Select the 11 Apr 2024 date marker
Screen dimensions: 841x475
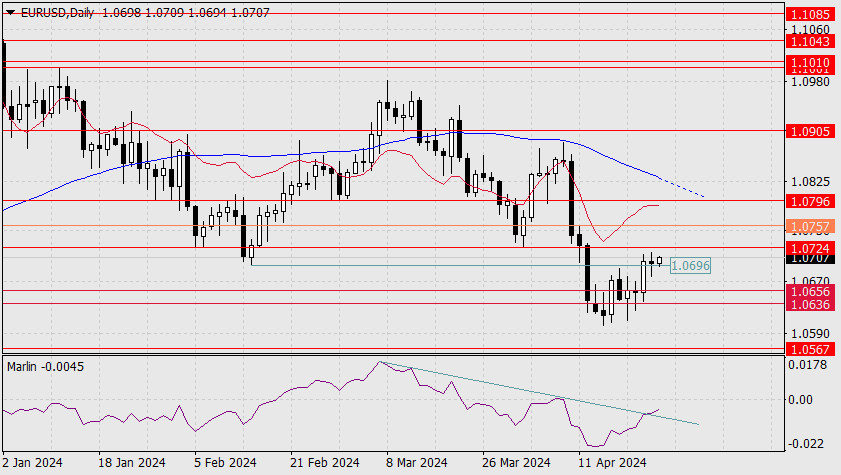point(612,463)
